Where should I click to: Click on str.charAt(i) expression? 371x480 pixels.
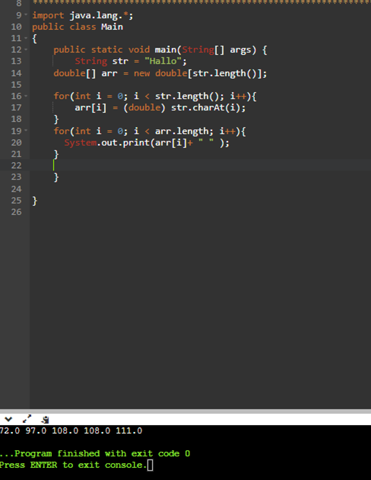click(208, 108)
